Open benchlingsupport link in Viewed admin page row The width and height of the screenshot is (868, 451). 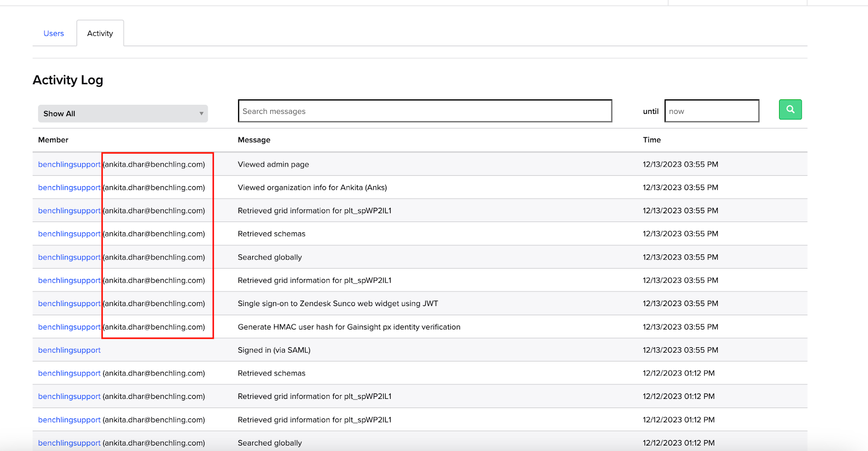point(69,164)
